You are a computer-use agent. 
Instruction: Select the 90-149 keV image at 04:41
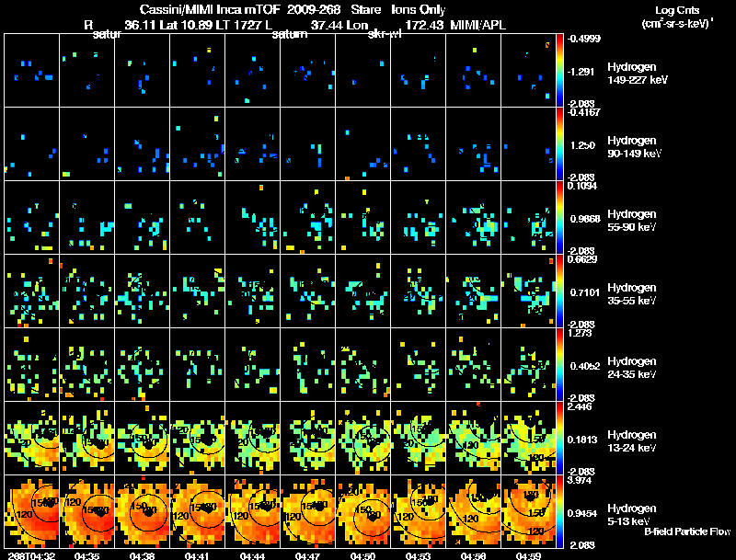198,144
